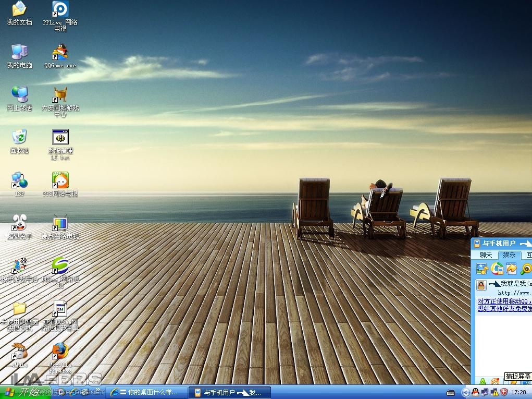This screenshot has height=399, width=532.
Task: Open the PPLive 网络电视 desktop shortcut
Action: pos(60,9)
